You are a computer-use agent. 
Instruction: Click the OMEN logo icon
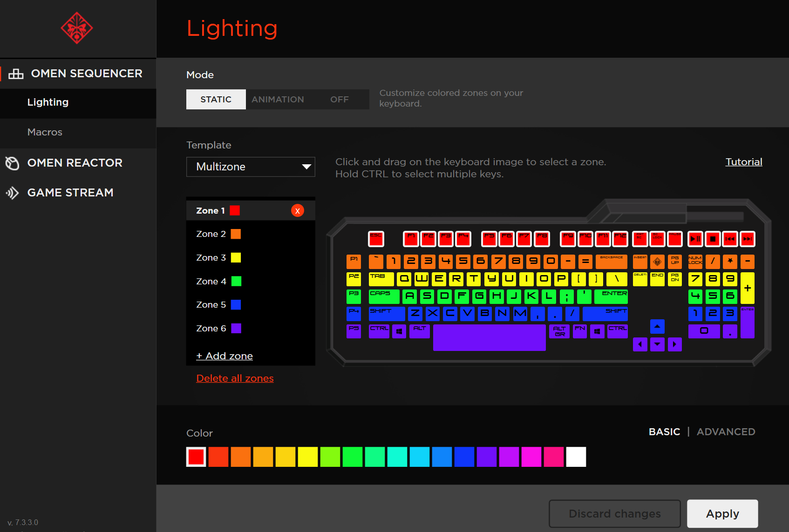pos(77,28)
